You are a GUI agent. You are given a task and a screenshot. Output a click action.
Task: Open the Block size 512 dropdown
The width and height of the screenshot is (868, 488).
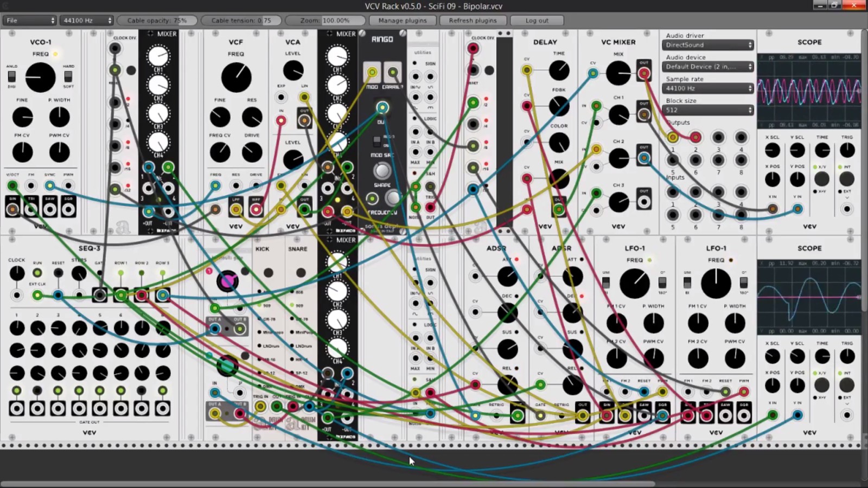point(708,110)
